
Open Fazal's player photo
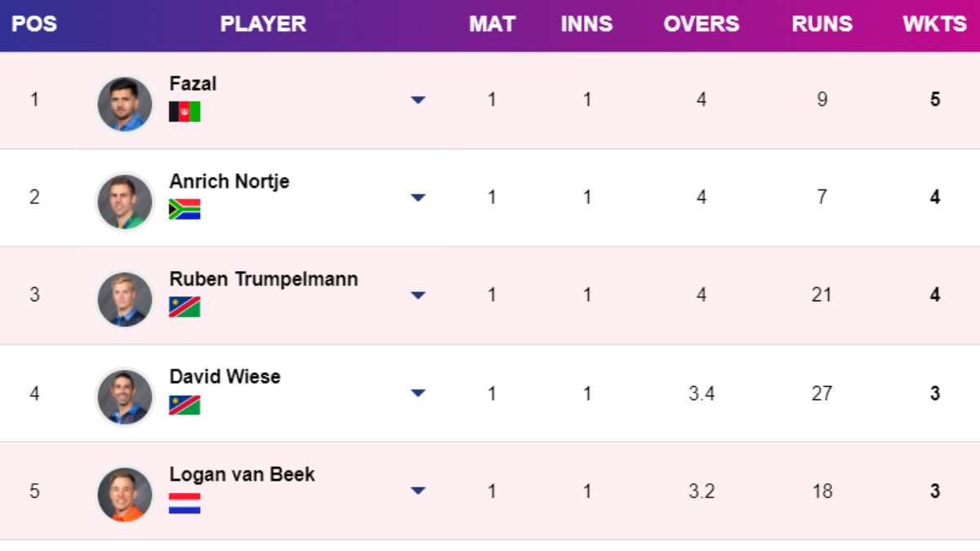125,104
